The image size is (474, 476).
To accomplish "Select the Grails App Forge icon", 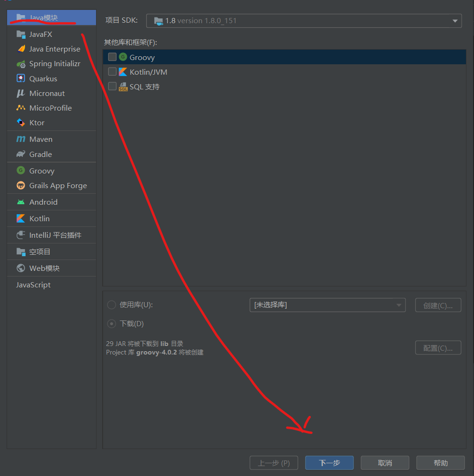I will coord(21,185).
